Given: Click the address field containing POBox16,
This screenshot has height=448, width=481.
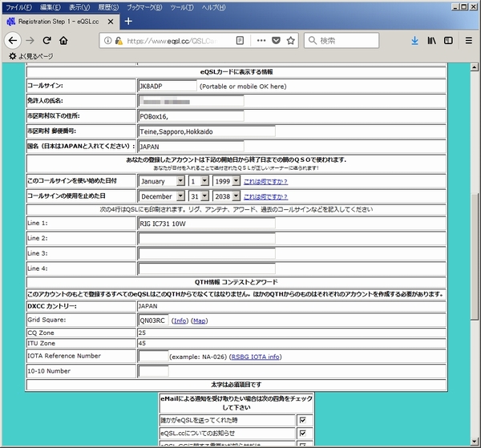Looking at the screenshot, I should coord(191,116).
